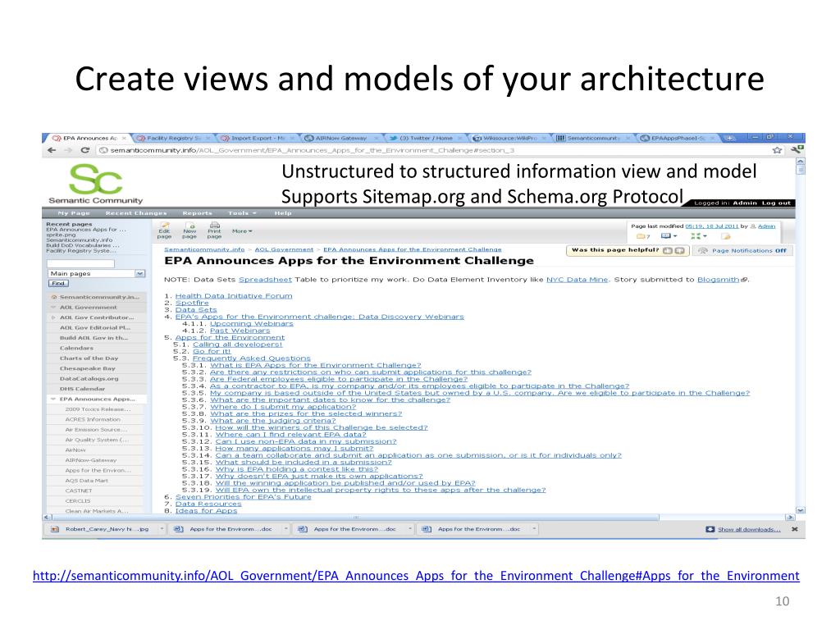Click the Blogsmith link
Screen dimensions: 840x630
[719, 280]
